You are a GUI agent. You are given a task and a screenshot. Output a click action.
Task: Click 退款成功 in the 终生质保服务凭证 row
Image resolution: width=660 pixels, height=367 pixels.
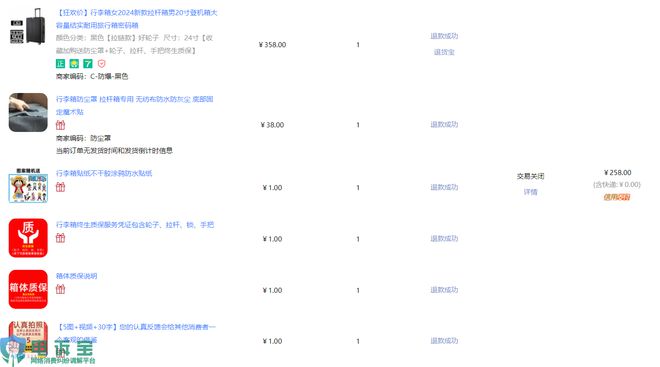444,238
